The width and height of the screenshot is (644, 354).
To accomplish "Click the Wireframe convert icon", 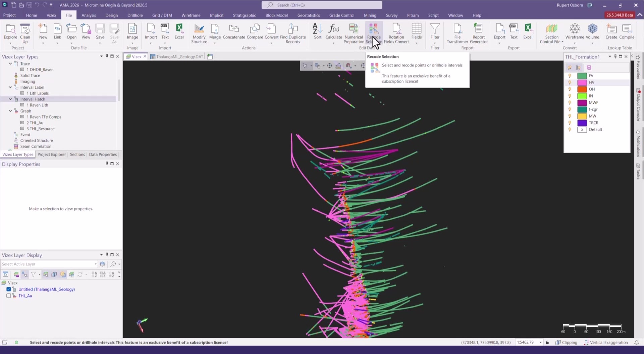I will (575, 33).
